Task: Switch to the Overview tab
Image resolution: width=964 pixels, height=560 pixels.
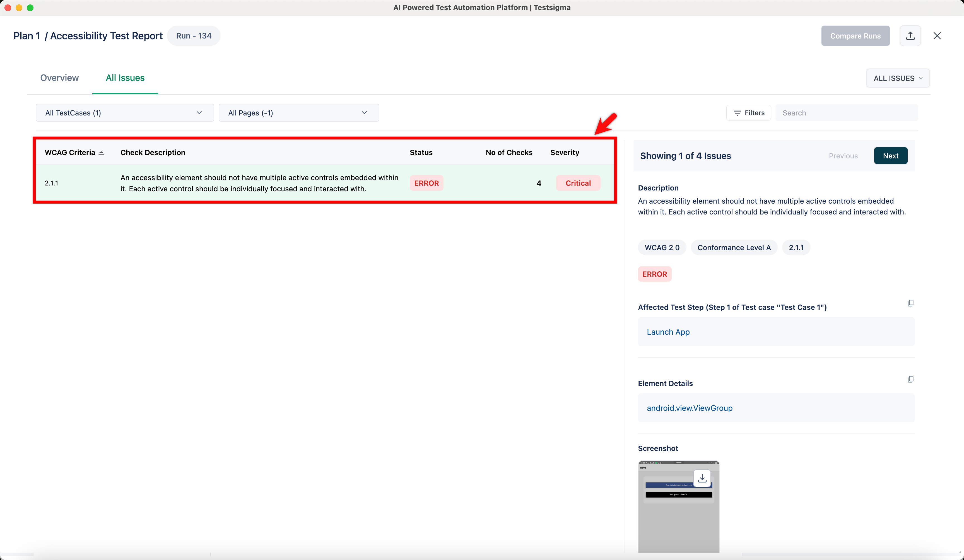Action: click(59, 78)
